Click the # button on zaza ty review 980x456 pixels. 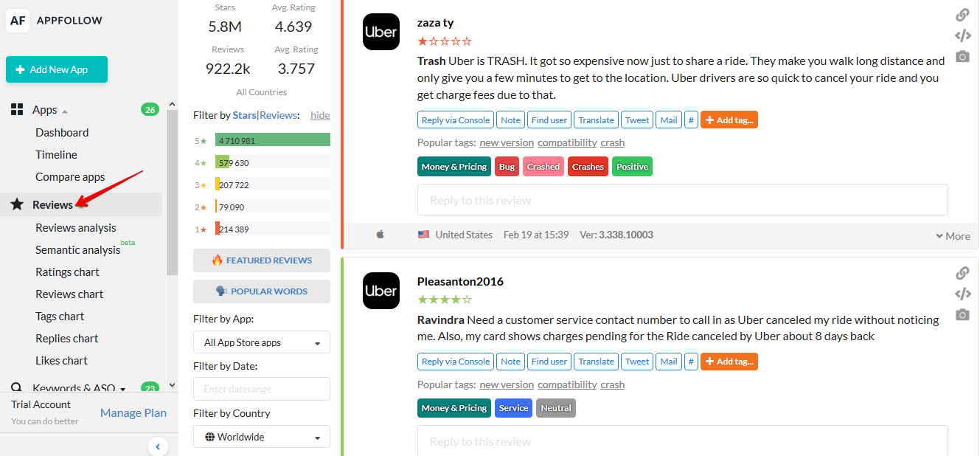point(691,120)
